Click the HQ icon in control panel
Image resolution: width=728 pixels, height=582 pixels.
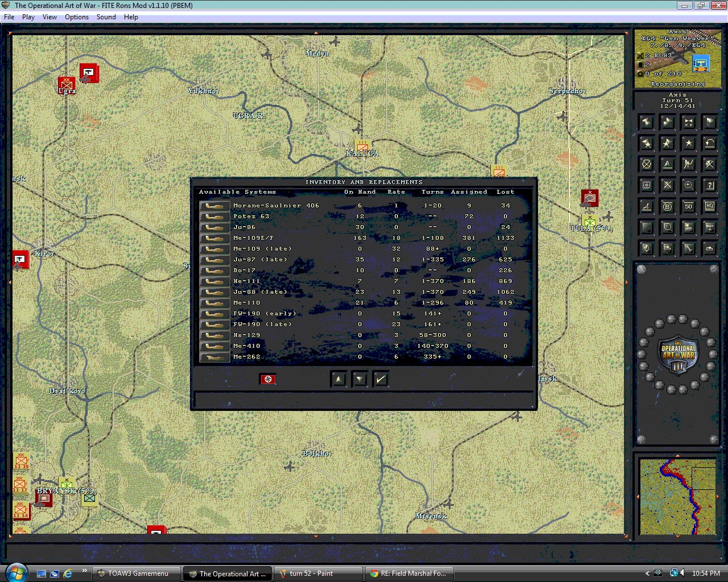710,206
